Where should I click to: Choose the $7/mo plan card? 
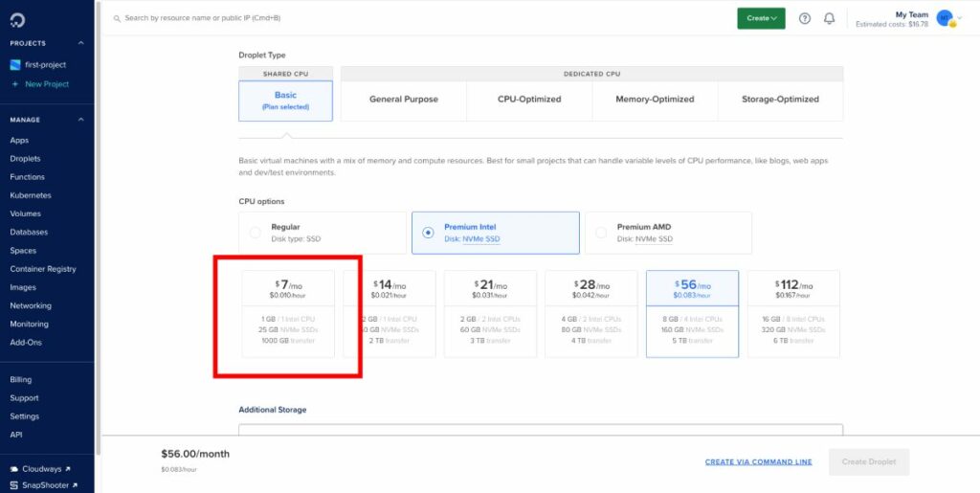(x=288, y=314)
